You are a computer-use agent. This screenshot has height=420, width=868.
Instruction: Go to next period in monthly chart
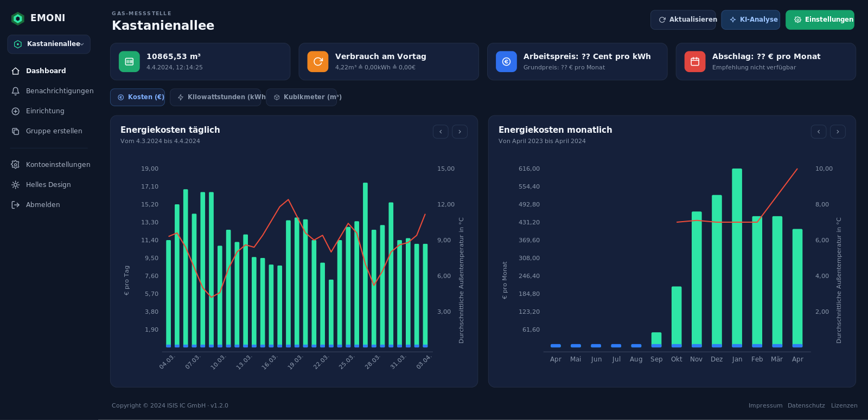click(838, 132)
